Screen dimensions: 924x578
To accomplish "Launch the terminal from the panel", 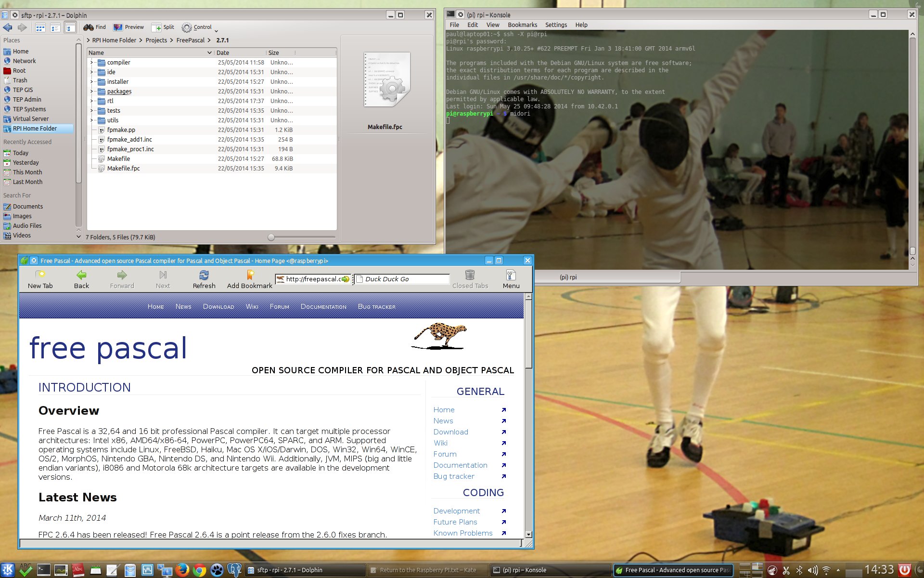I will point(43,570).
